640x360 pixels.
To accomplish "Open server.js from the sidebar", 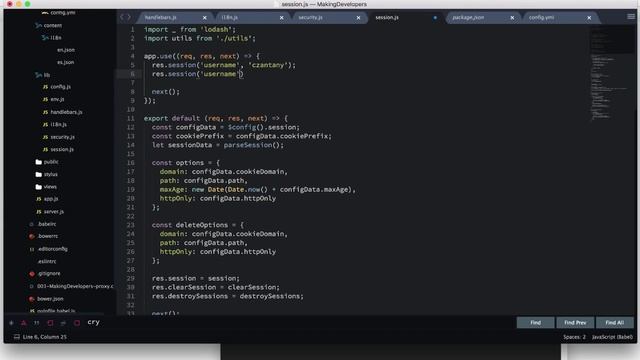I will (50, 212).
